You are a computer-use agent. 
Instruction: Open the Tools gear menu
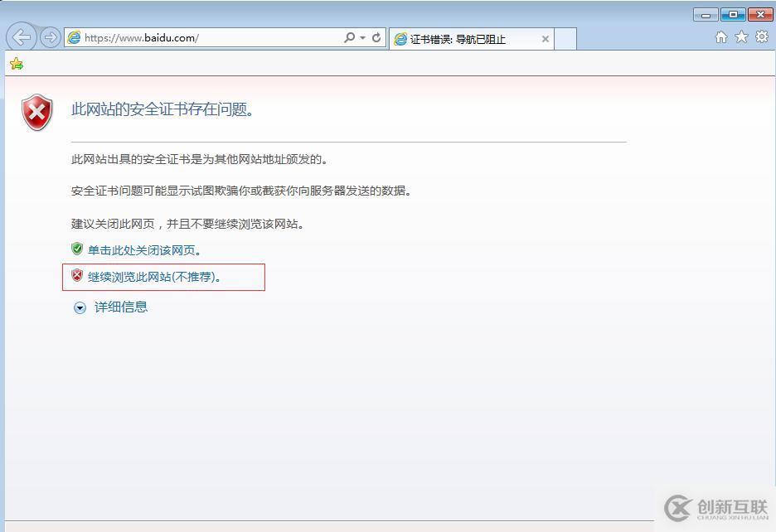761,37
